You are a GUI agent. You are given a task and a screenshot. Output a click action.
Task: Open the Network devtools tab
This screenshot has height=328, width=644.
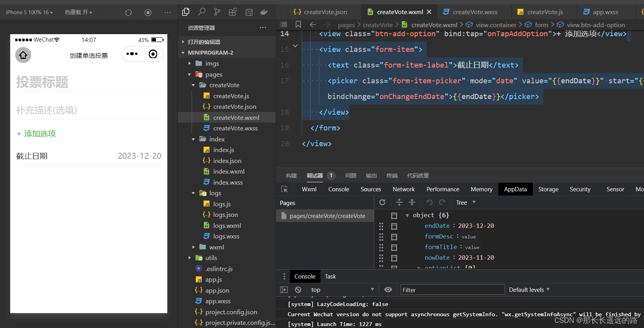(404, 189)
